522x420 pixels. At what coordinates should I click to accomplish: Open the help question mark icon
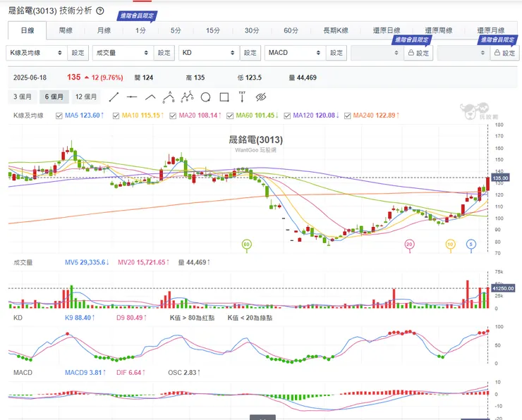coord(100,11)
